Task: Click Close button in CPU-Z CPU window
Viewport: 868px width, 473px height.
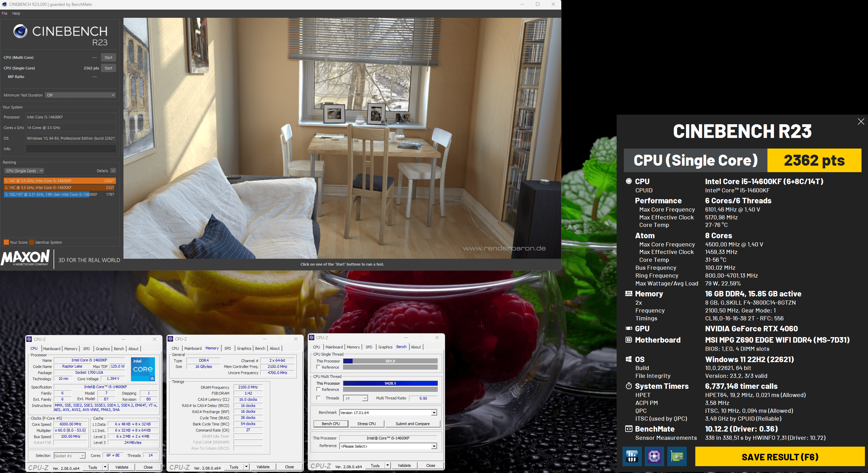Action: (x=148, y=467)
